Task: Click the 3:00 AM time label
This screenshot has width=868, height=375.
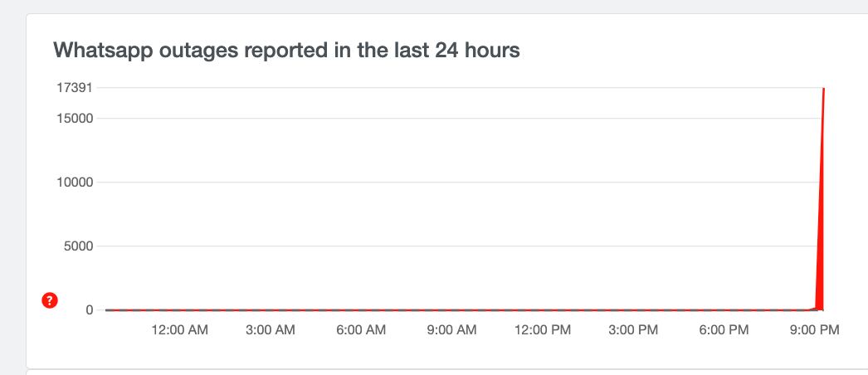Action: point(271,330)
